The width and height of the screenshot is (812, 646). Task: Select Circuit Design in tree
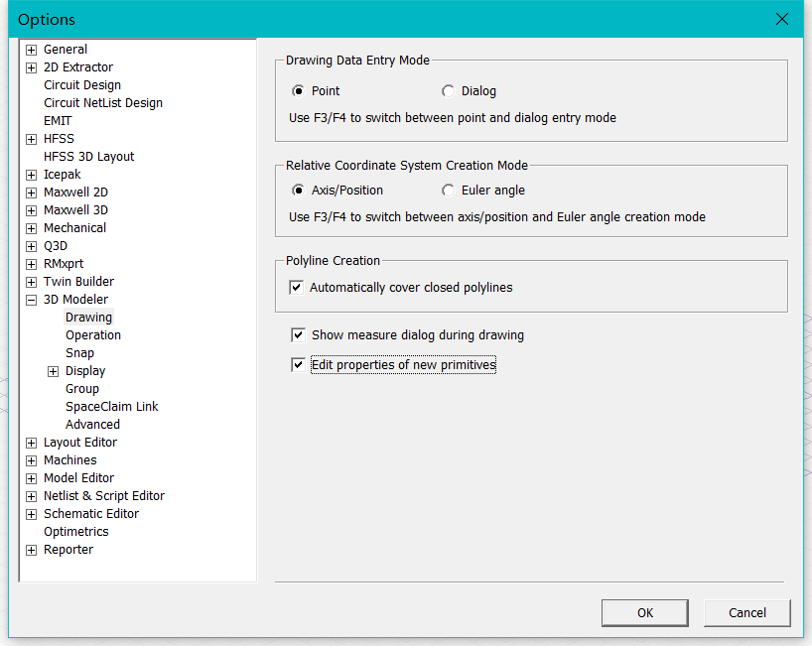click(82, 85)
